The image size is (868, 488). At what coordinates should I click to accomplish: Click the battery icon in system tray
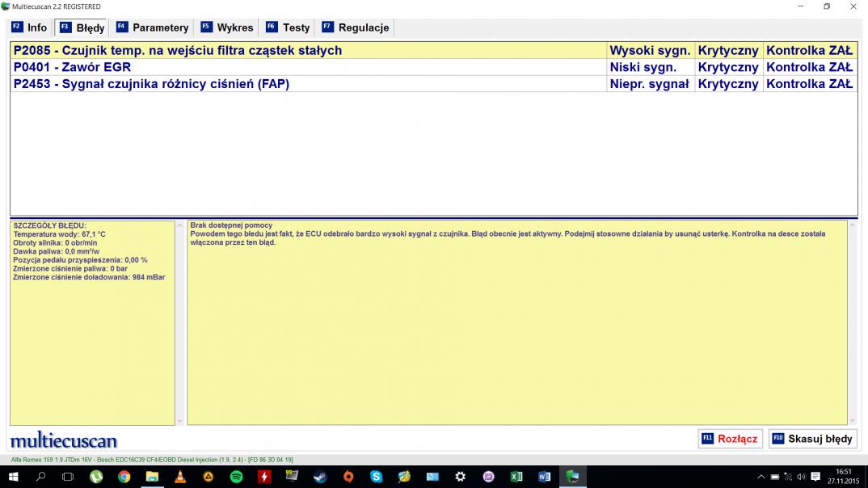[775, 477]
